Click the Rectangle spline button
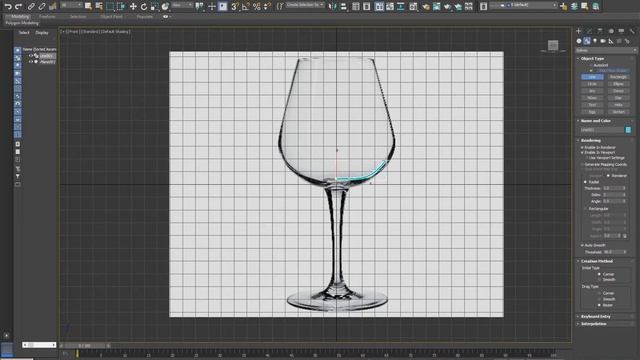This screenshot has width=640, height=360. (x=618, y=77)
